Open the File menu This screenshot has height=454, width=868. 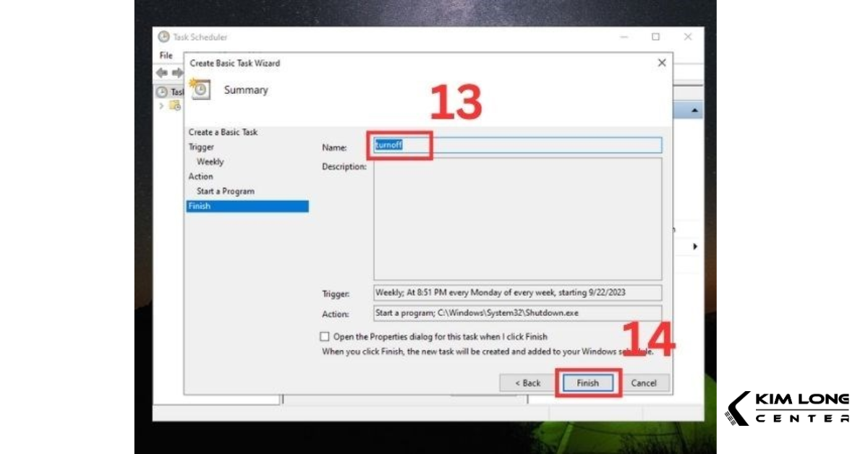165,54
